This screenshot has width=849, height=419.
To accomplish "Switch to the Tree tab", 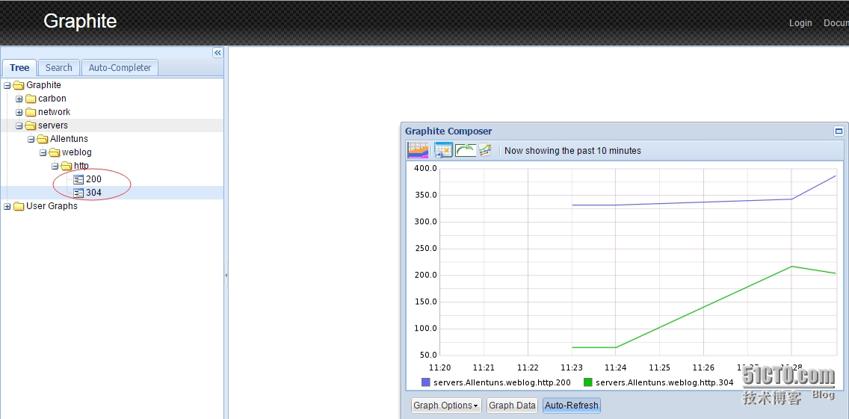I will pyautogui.click(x=19, y=68).
